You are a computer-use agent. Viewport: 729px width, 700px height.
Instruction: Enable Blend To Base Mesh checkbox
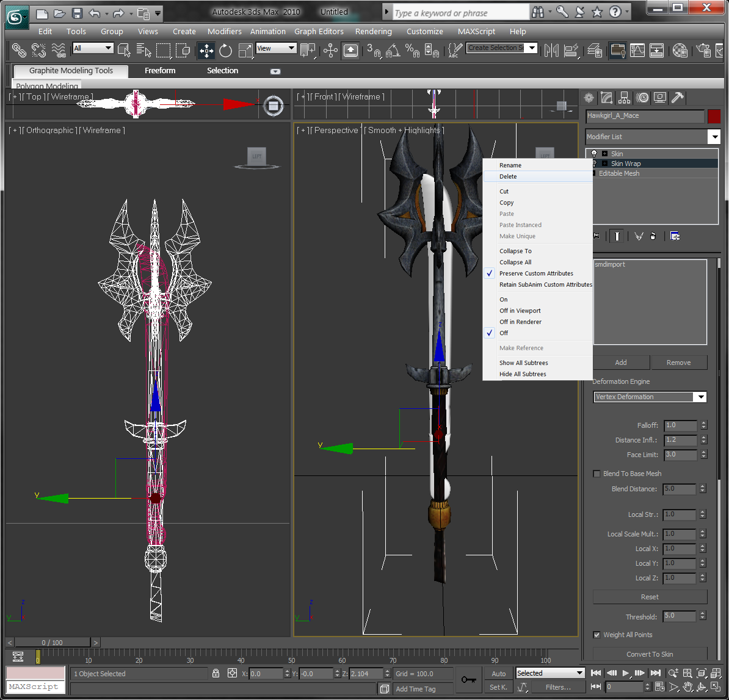coord(597,474)
